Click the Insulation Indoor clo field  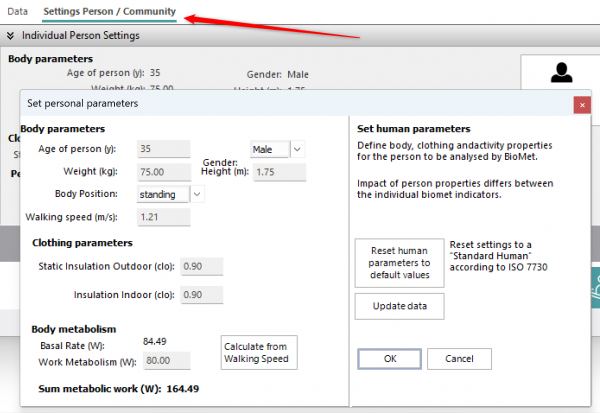pyautogui.click(x=201, y=295)
